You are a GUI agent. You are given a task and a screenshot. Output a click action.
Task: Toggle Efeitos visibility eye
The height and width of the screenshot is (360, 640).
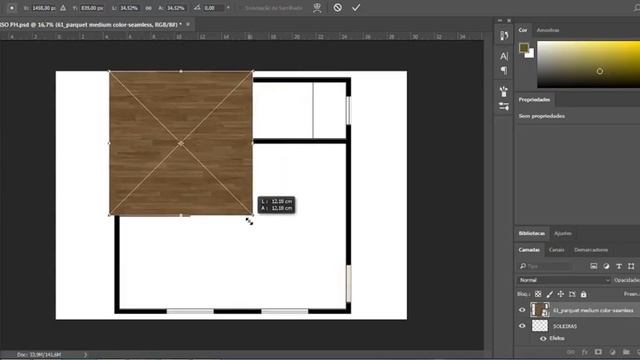tap(543, 338)
